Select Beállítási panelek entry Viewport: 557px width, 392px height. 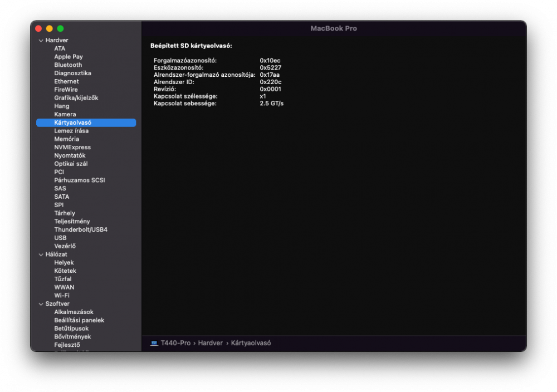coord(79,320)
